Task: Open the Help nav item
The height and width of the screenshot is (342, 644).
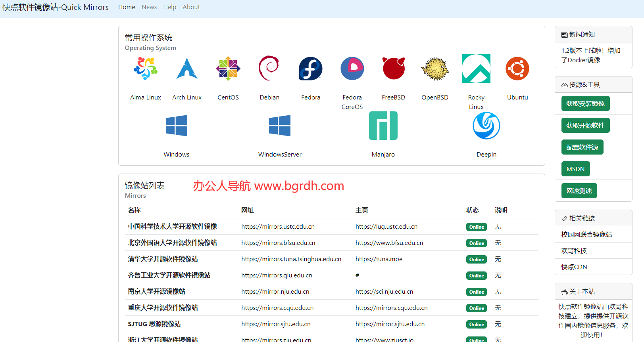Action: click(x=170, y=7)
